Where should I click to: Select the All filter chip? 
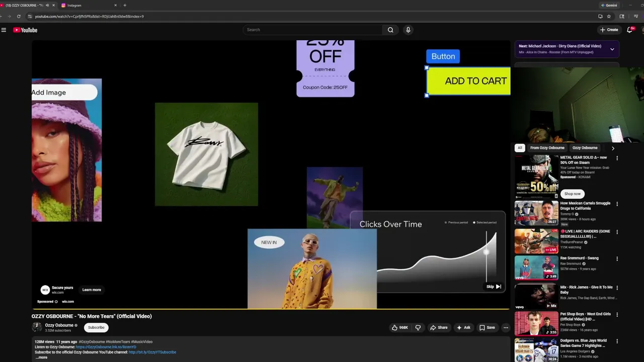pyautogui.click(x=520, y=148)
